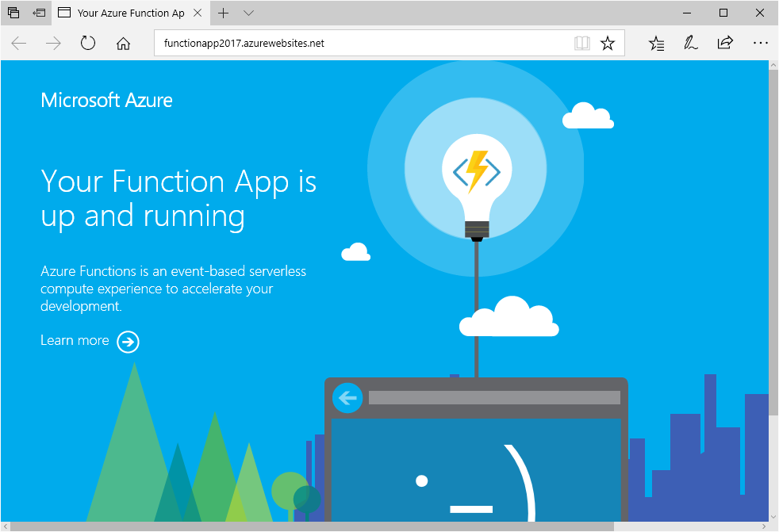779x532 pixels.
Task: Open a new tab with plus button
Action: tap(224, 13)
